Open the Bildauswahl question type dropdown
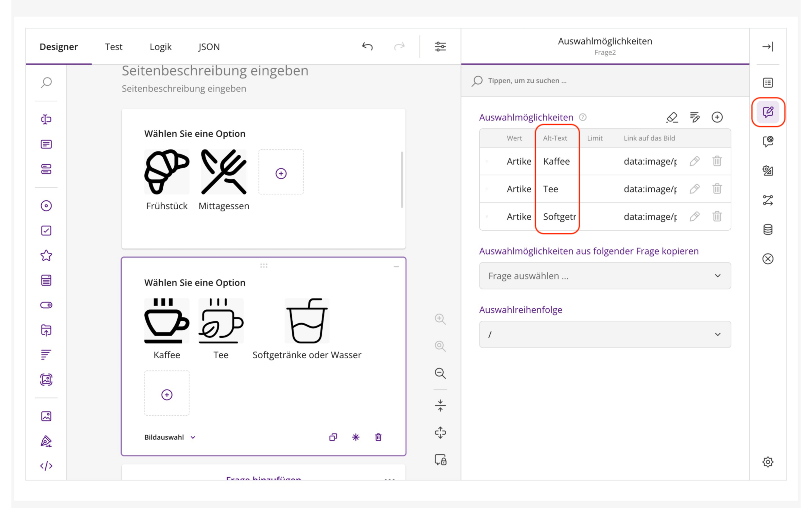Screen dimensions: 812x508 (170, 437)
